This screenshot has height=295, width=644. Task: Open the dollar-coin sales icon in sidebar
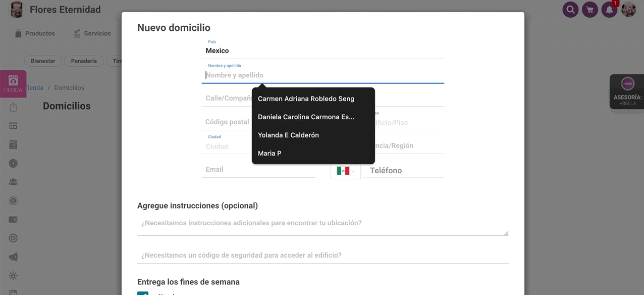click(13, 200)
